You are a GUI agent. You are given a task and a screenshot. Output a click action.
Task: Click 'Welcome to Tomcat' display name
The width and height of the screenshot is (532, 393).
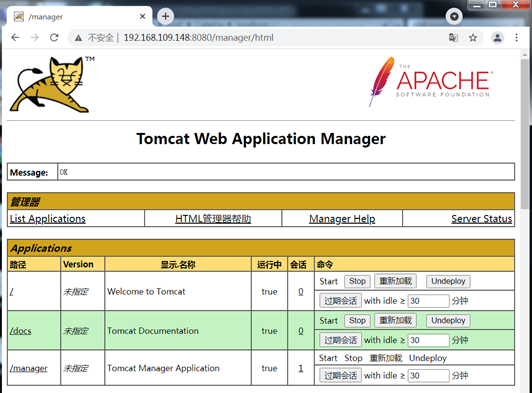point(146,292)
